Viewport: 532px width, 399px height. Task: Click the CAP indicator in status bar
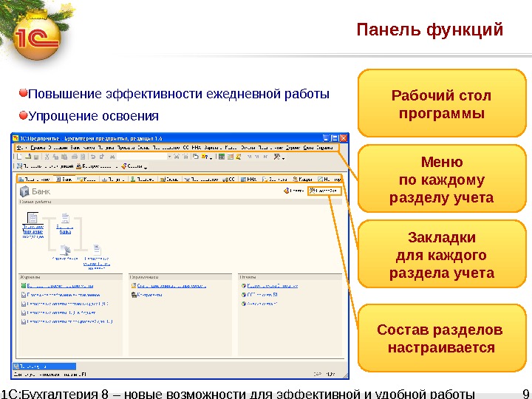click(317, 374)
